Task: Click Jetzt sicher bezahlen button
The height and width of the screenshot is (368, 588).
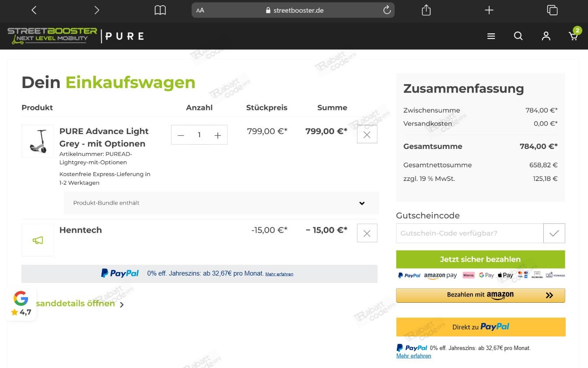Action: [480, 259]
